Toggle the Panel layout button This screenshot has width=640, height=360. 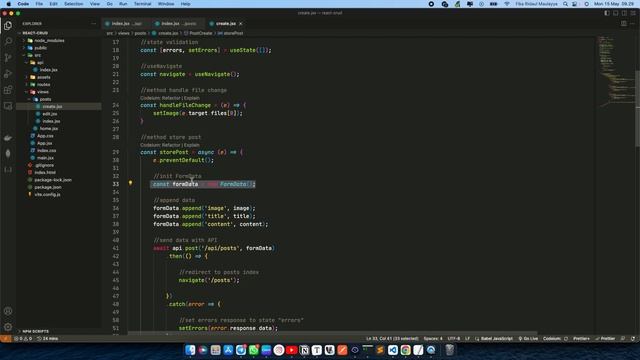[616, 13]
